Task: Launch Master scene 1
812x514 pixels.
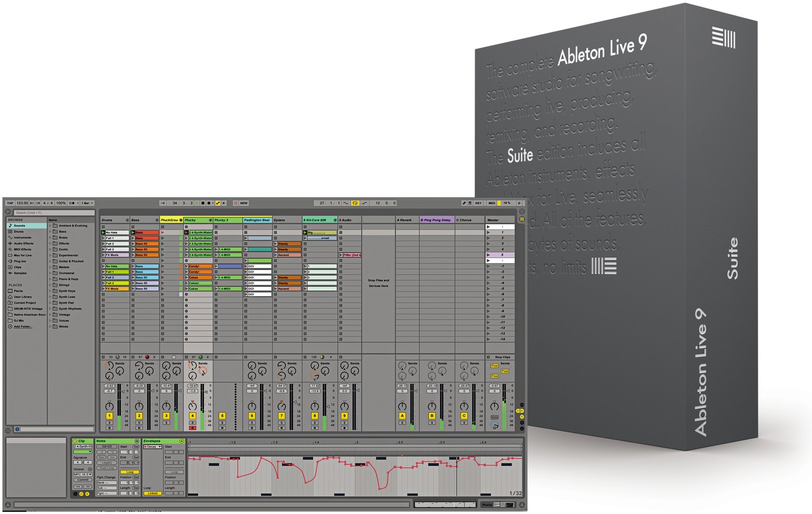Action: (488, 233)
